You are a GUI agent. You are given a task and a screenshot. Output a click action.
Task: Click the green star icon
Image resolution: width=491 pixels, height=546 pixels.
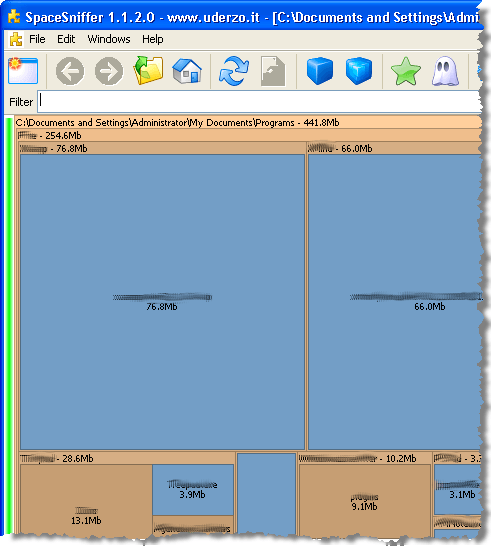click(405, 71)
